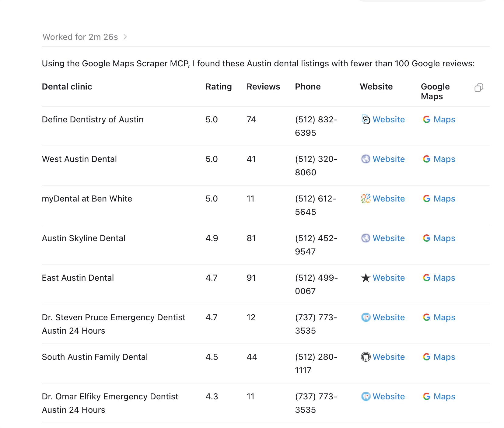Click the Rating column header
The height and width of the screenshot is (428, 504).
click(x=219, y=87)
